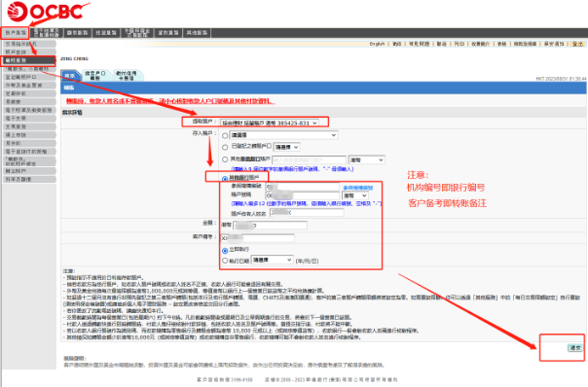Click the 金額 amount input field
The width and height of the screenshot is (588, 387).
pos(270,226)
